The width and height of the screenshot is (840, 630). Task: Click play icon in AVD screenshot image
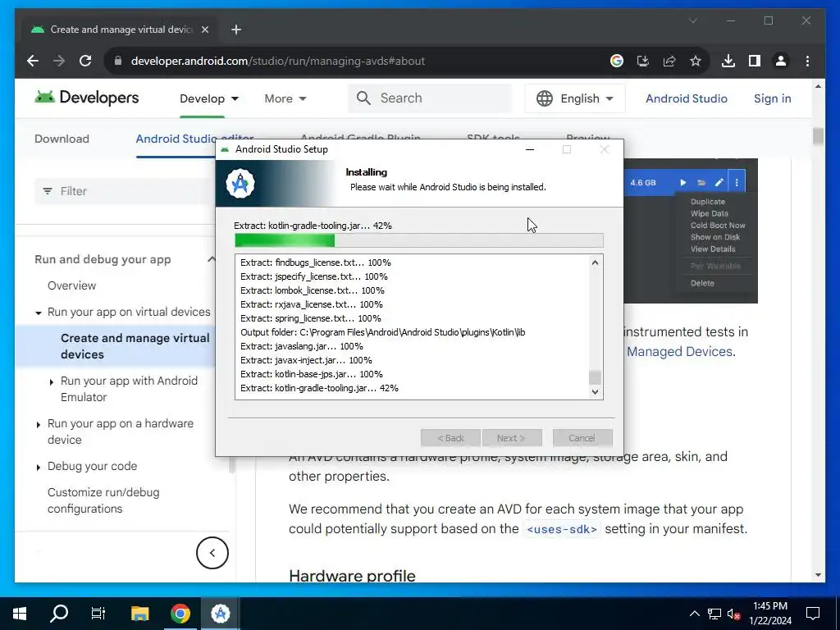683,183
